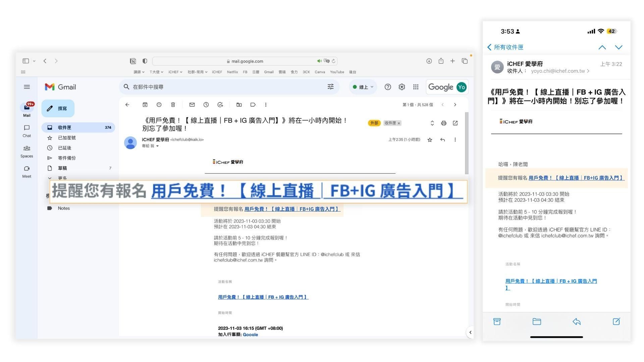Open Gmail settings gear icon

(401, 87)
